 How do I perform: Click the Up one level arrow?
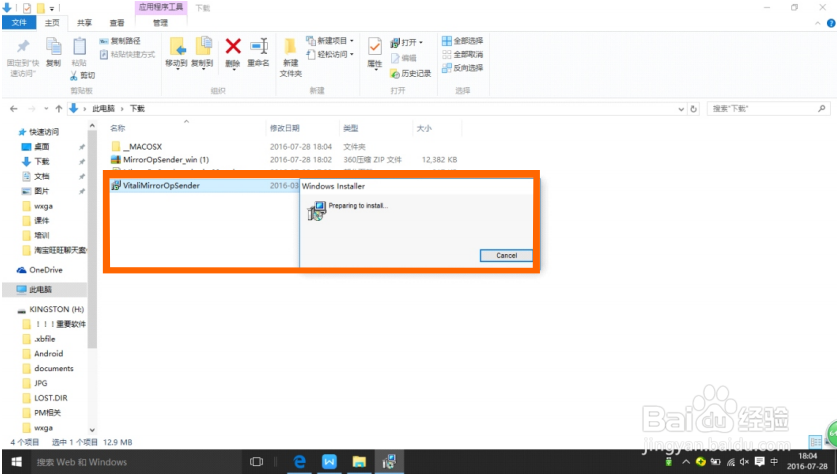[x=59, y=109]
